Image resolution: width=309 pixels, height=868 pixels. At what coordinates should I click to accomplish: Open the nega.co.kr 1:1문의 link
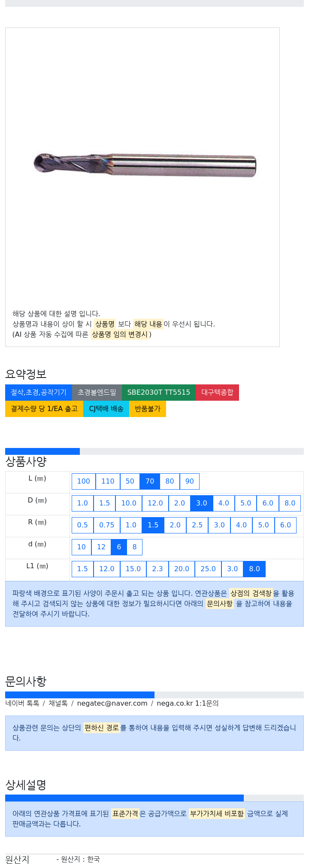[188, 704]
